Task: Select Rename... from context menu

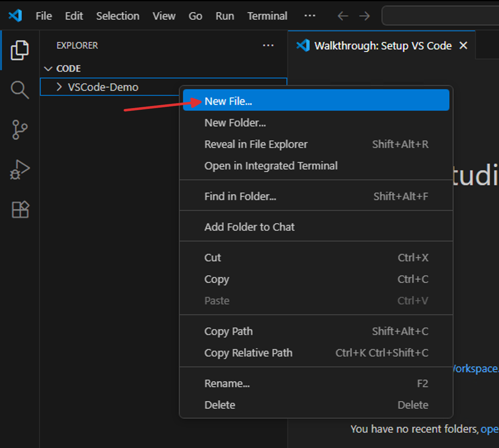Action: pos(227,383)
